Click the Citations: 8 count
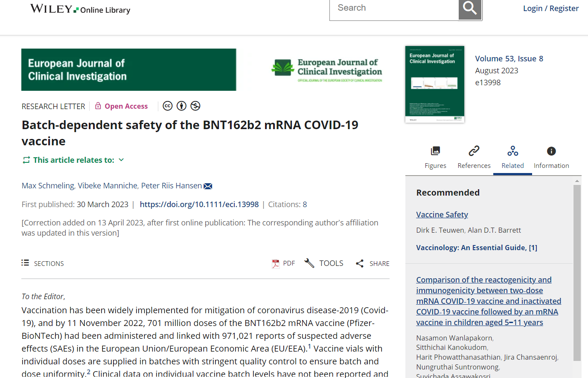 288,205
